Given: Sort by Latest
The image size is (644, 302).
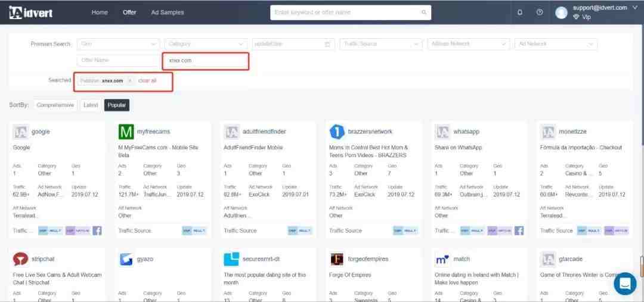Looking at the screenshot, I should click(91, 105).
